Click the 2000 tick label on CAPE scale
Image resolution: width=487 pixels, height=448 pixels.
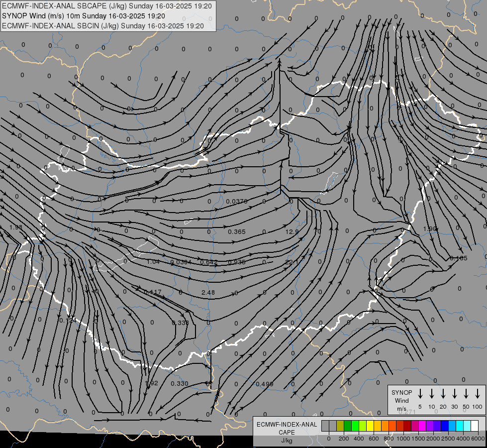tap(433, 439)
